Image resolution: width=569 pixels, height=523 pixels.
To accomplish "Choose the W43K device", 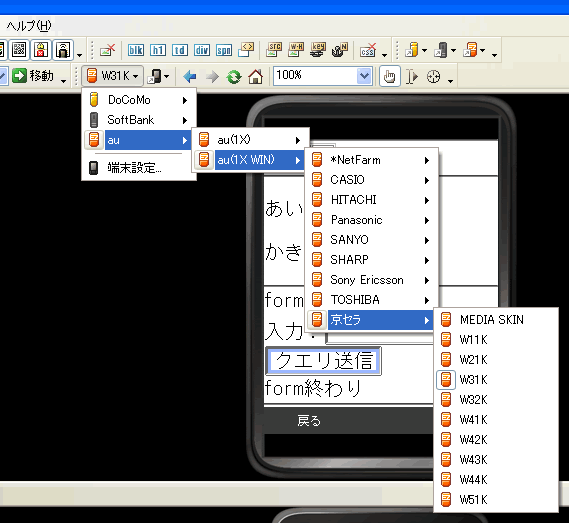I will 496,459.
